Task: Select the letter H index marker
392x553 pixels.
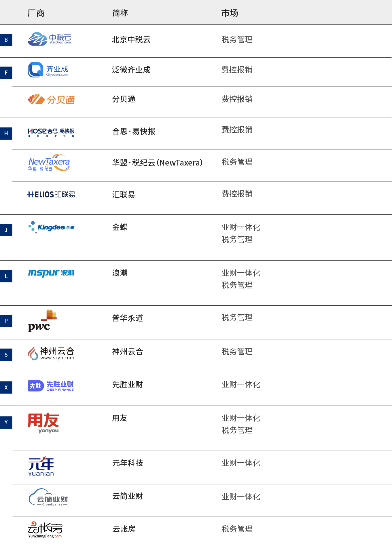Action: tap(6, 134)
